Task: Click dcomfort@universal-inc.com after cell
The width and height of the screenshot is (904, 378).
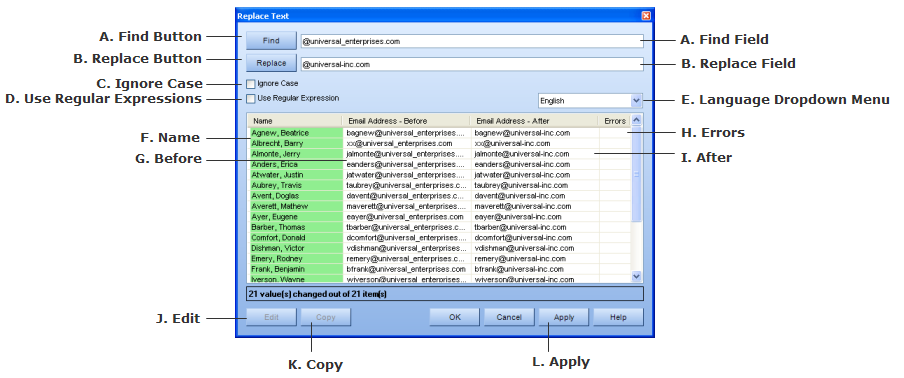Action: click(x=534, y=237)
